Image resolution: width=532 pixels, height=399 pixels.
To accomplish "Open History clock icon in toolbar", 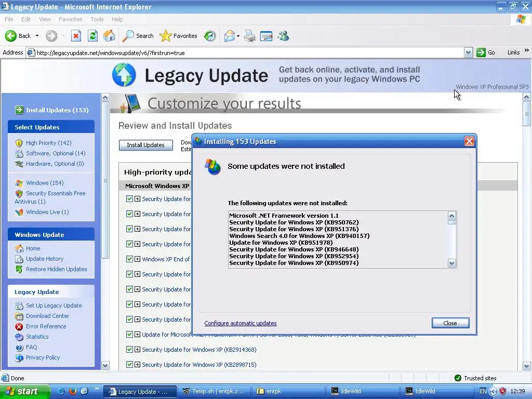I will (210, 36).
